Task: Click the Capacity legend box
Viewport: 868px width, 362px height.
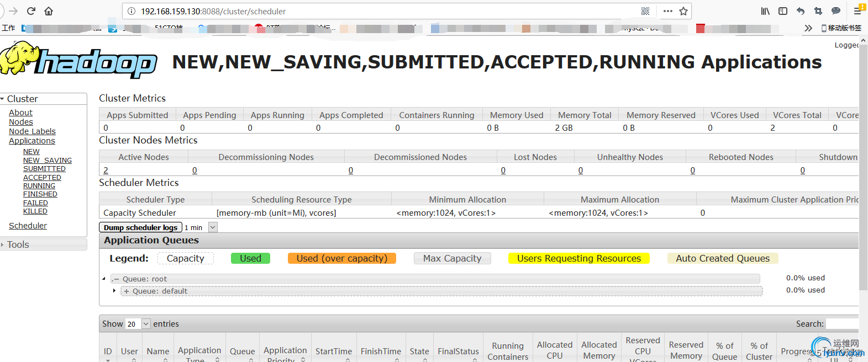Action: pos(186,258)
